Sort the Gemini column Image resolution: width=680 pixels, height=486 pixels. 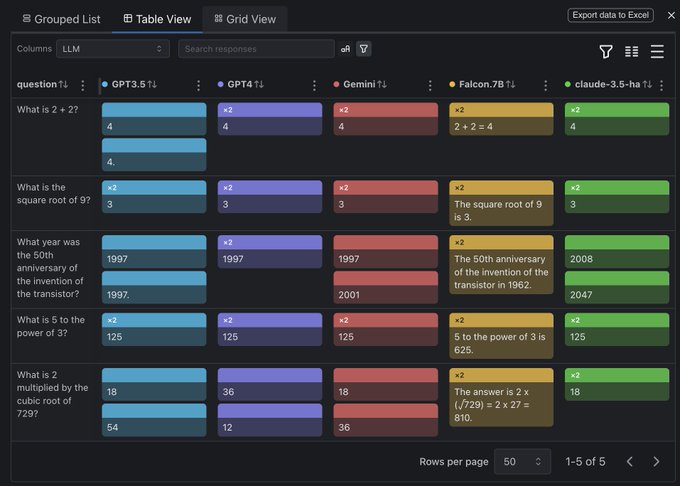pyautogui.click(x=382, y=84)
